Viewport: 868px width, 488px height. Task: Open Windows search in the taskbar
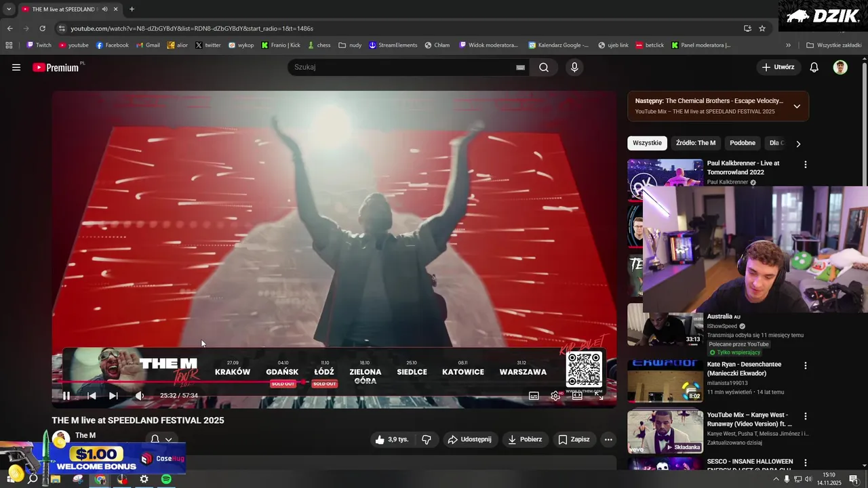(33, 479)
